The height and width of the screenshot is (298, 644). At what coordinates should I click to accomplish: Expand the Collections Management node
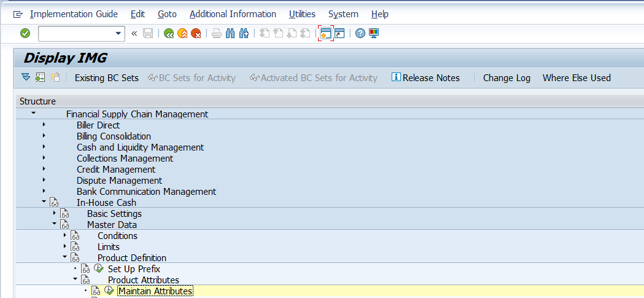pos(44,157)
